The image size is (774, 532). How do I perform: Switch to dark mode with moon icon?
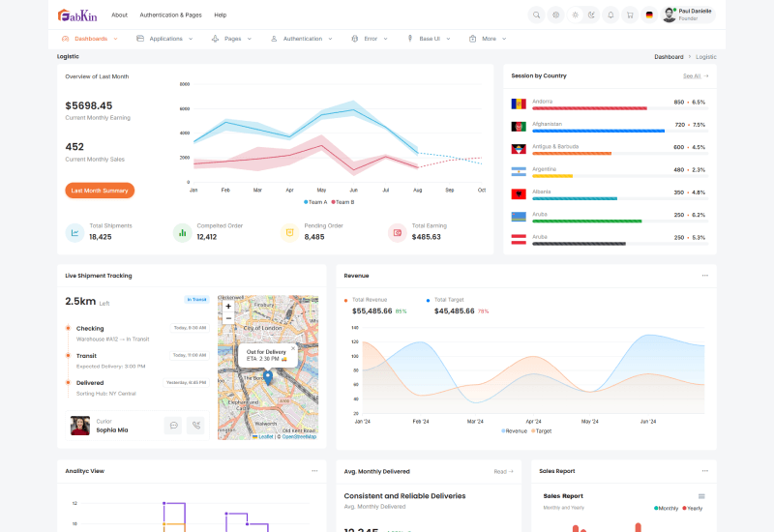pos(591,15)
